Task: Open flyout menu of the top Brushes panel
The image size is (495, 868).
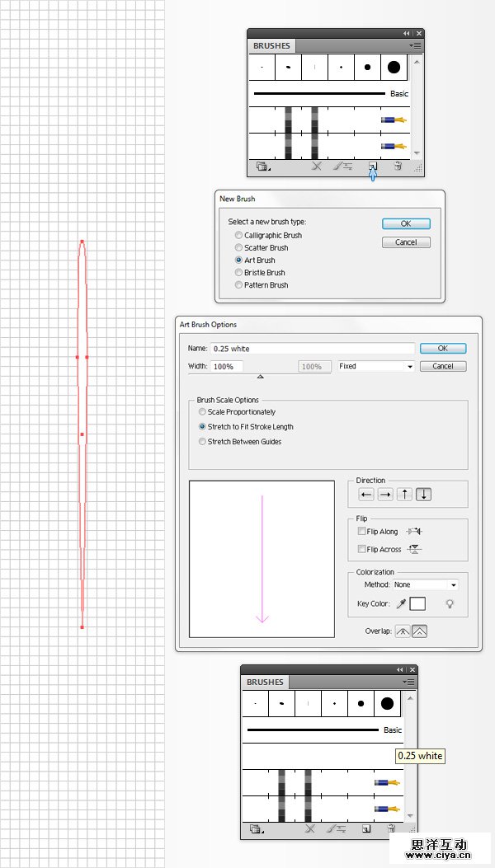Action: [x=416, y=45]
